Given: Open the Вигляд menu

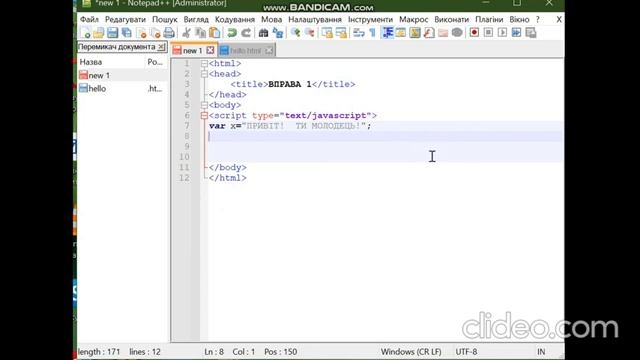Looking at the screenshot, I should [x=196, y=20].
